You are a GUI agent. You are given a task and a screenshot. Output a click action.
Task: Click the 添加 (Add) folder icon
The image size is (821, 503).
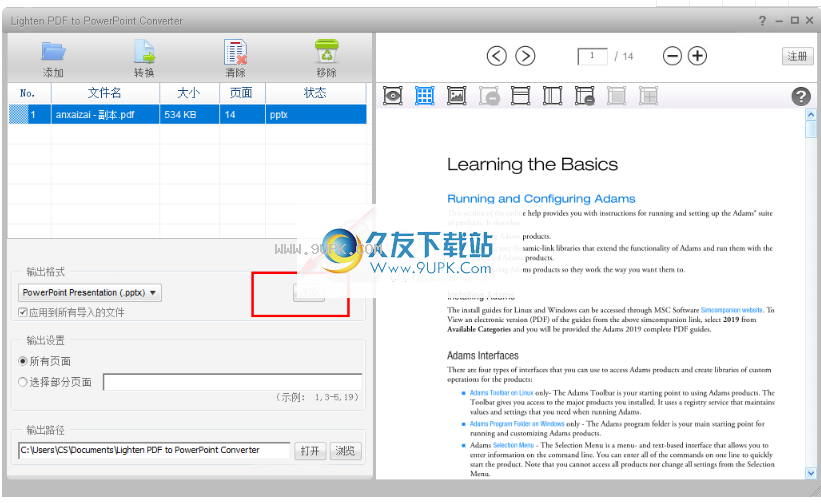tap(53, 52)
